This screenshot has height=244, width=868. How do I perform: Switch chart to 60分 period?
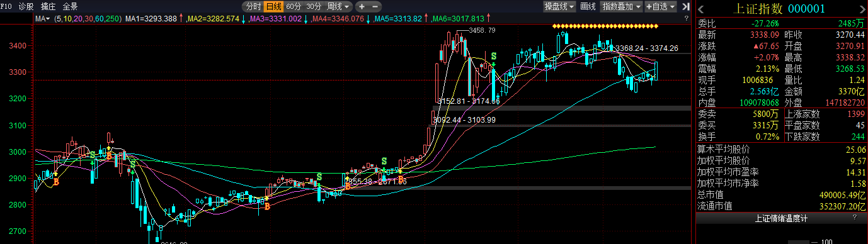tap(294, 6)
